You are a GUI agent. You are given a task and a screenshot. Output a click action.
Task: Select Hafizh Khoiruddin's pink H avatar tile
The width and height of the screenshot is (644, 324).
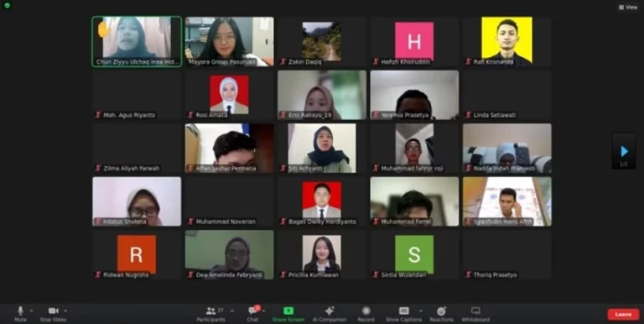click(414, 41)
